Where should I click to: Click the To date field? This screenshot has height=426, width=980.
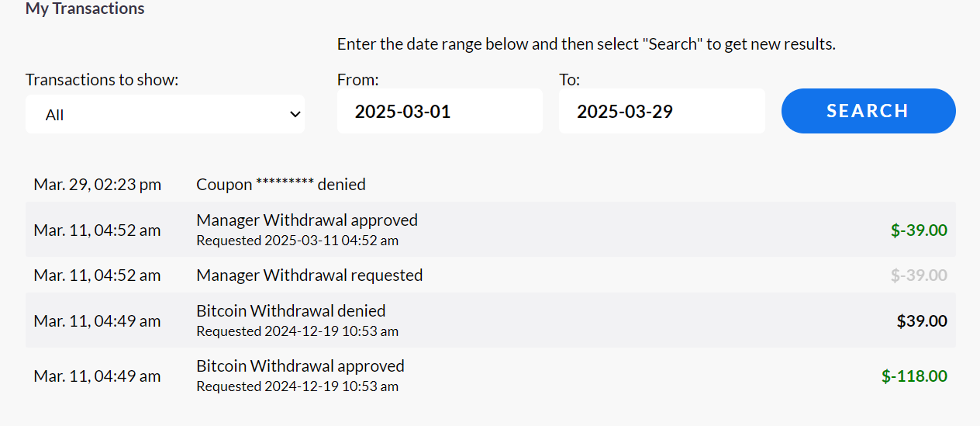click(661, 111)
